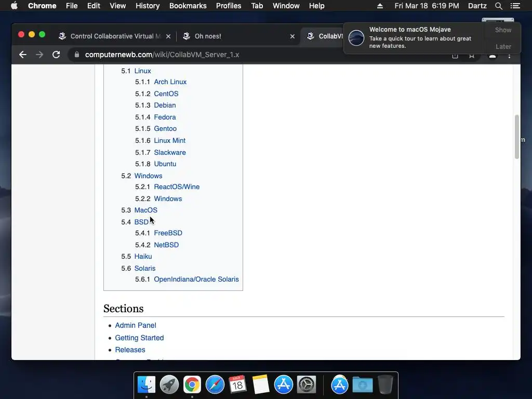
Task: Open the Admin Panel section link
Action: [136, 325]
